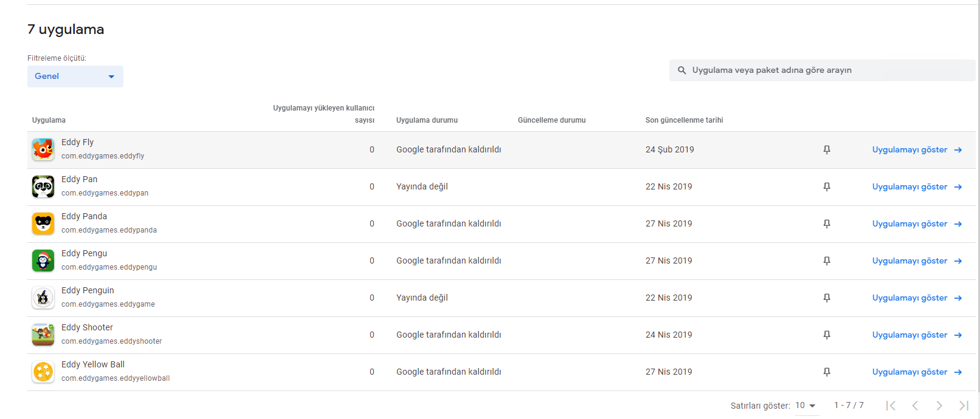Image resolution: width=980 pixels, height=419 pixels.
Task: Click Eddy Pan's Yayında değil status
Action: pyautogui.click(x=422, y=186)
